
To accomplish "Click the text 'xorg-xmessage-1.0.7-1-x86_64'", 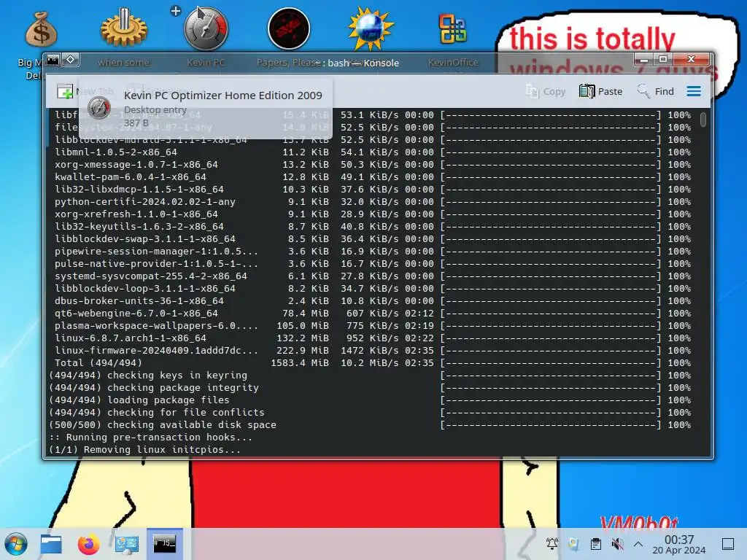I will 136,165.
